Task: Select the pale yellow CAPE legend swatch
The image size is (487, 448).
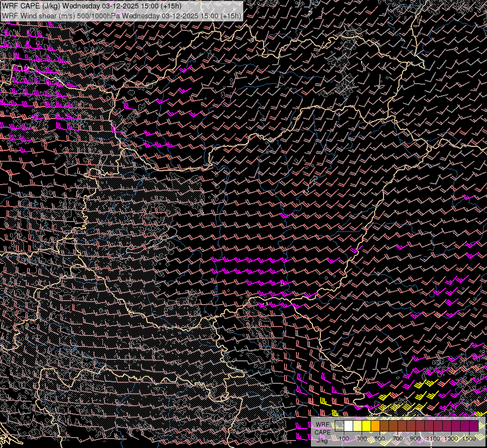Action: pyautogui.click(x=358, y=426)
